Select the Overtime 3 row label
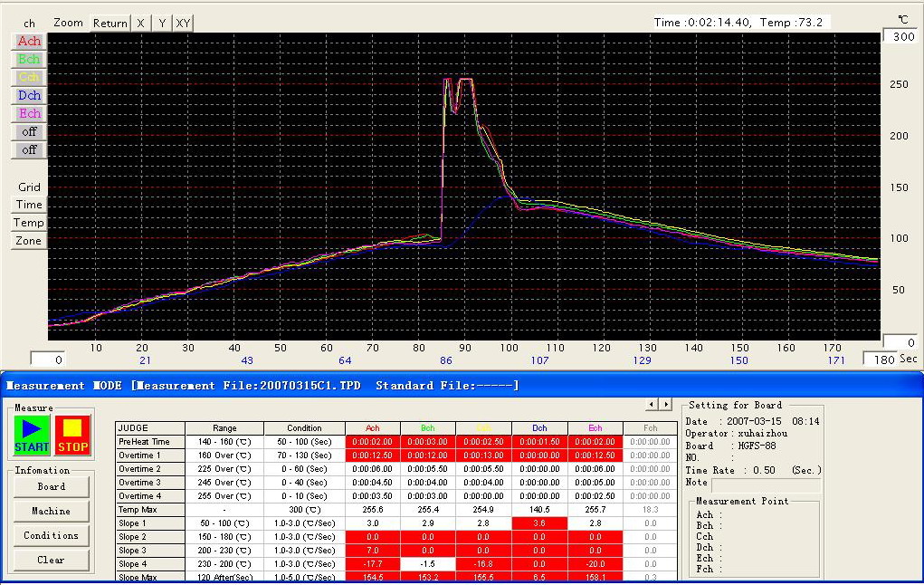Image resolution: width=924 pixels, height=585 pixels. coord(150,483)
